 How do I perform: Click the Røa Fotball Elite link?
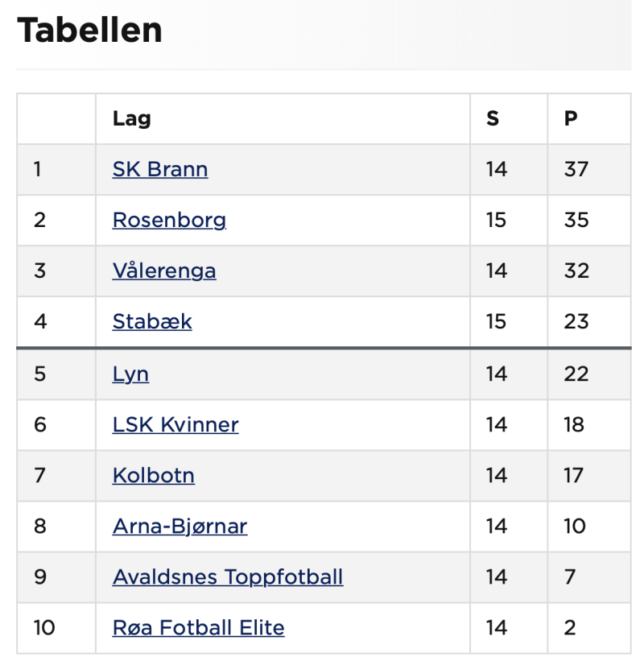pyautogui.click(x=198, y=628)
